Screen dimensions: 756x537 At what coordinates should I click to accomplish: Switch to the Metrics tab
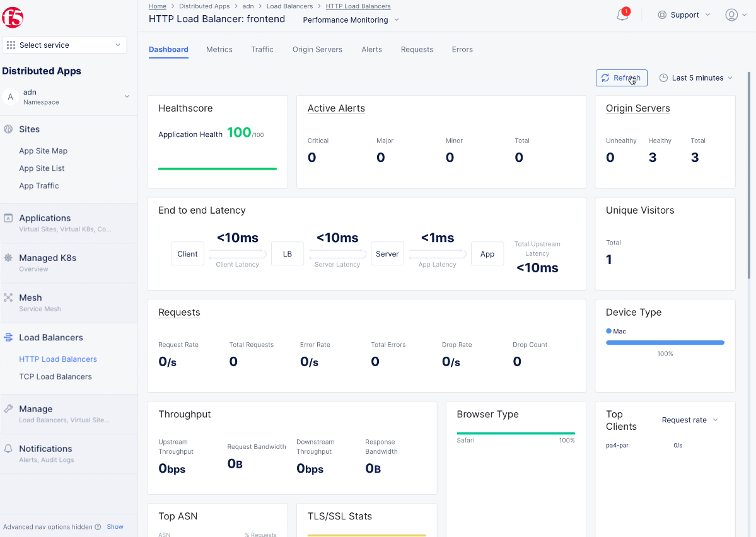tap(219, 49)
